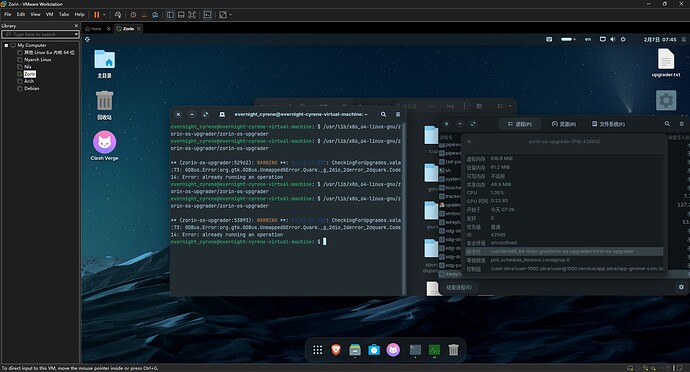Screen dimensions: 690x372
Task: Toggle the library sidebar view button
Action: pyautogui.click(x=170, y=15)
